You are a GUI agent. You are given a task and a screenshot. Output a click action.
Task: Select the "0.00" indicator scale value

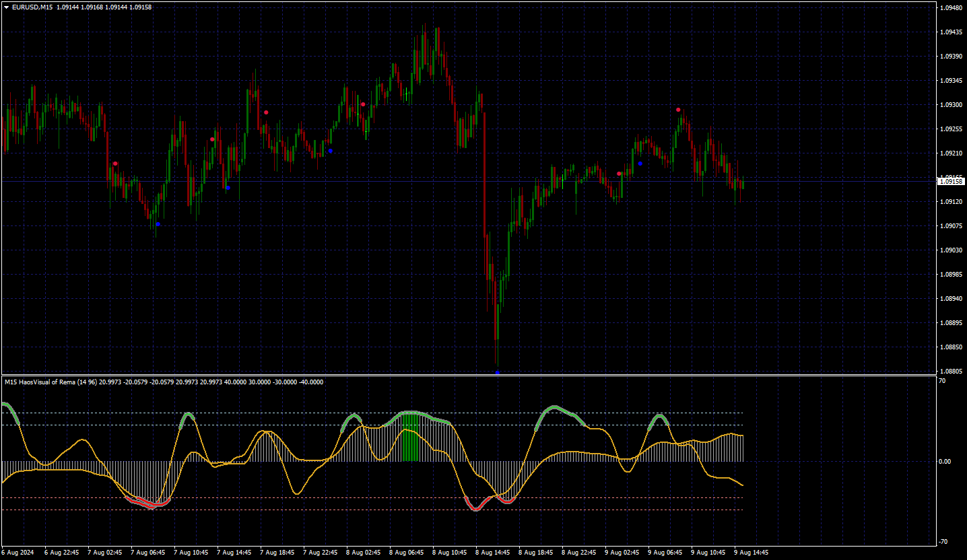click(x=945, y=462)
